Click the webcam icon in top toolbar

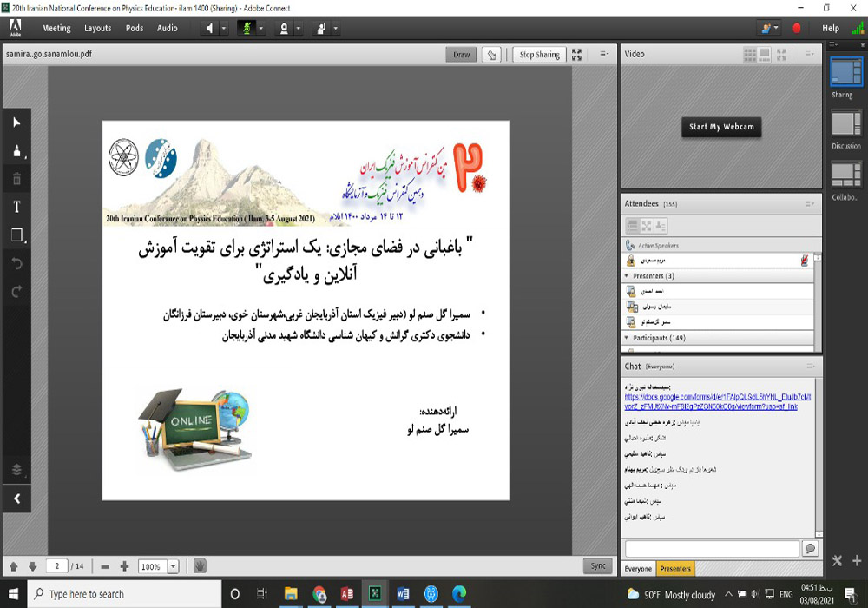coord(283,28)
